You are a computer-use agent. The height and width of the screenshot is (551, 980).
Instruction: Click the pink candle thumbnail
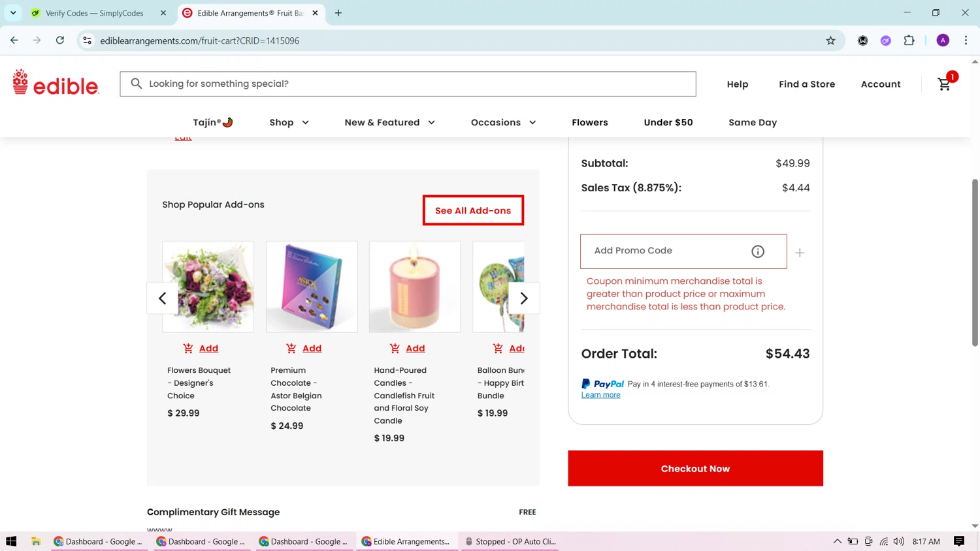pyautogui.click(x=415, y=287)
